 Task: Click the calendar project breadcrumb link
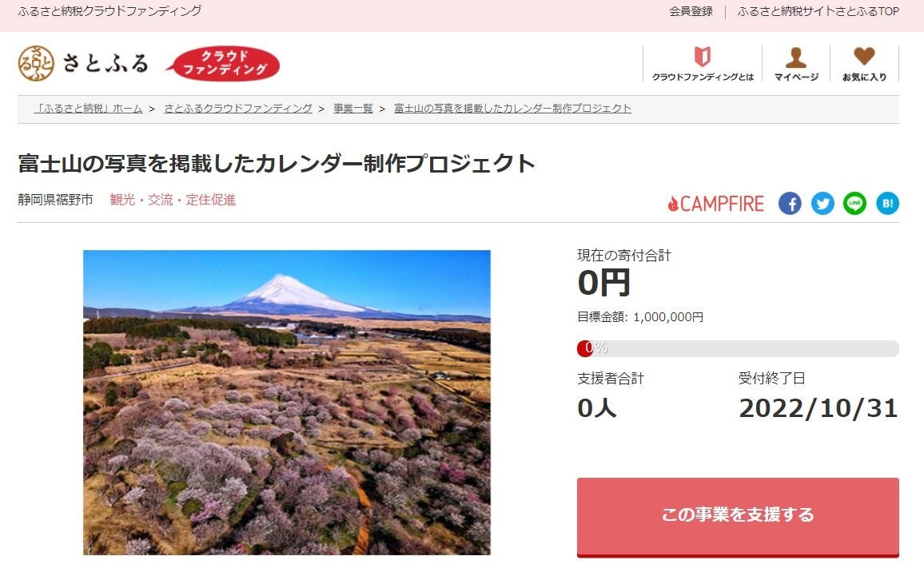pyautogui.click(x=512, y=109)
